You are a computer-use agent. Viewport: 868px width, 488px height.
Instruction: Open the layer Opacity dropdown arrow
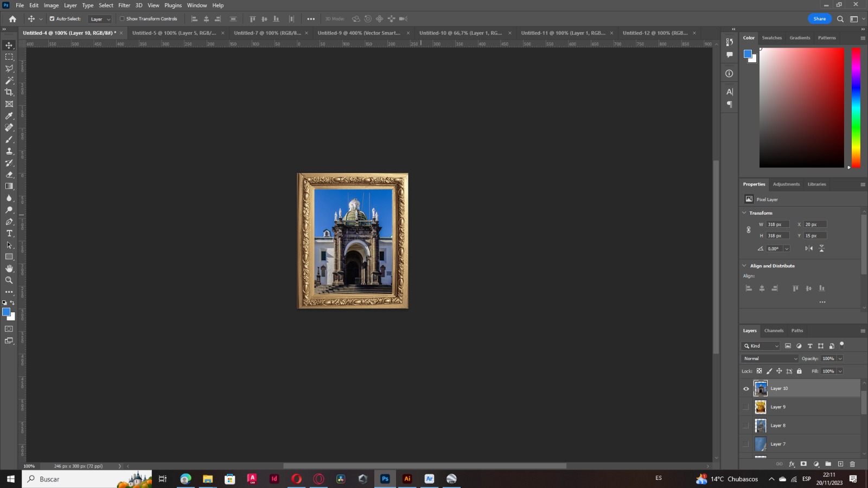[x=840, y=358]
